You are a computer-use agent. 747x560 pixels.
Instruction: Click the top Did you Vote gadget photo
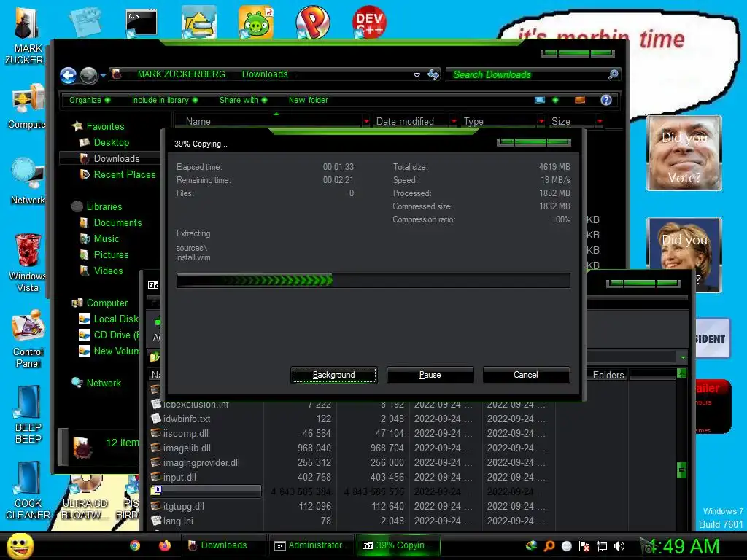click(684, 153)
